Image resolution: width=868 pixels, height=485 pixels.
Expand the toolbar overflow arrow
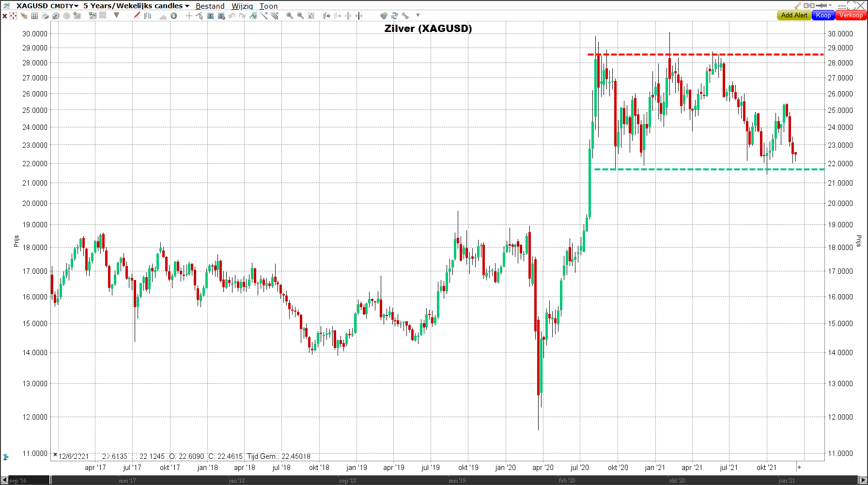click(418, 16)
